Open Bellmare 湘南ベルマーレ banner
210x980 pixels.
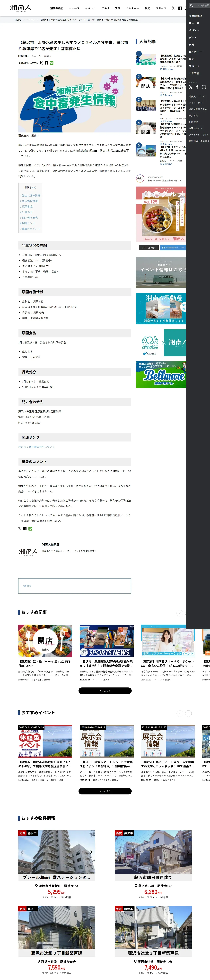161,374
